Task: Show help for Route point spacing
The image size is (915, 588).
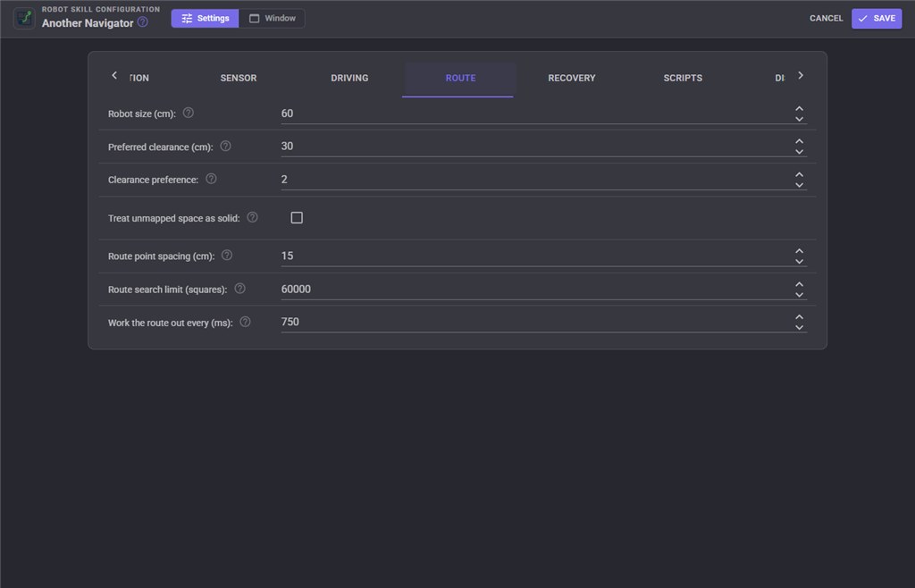Action: (227, 256)
